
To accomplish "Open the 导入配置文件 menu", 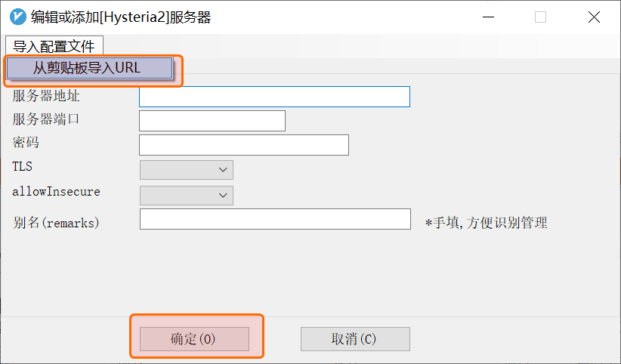I will tap(54, 45).
